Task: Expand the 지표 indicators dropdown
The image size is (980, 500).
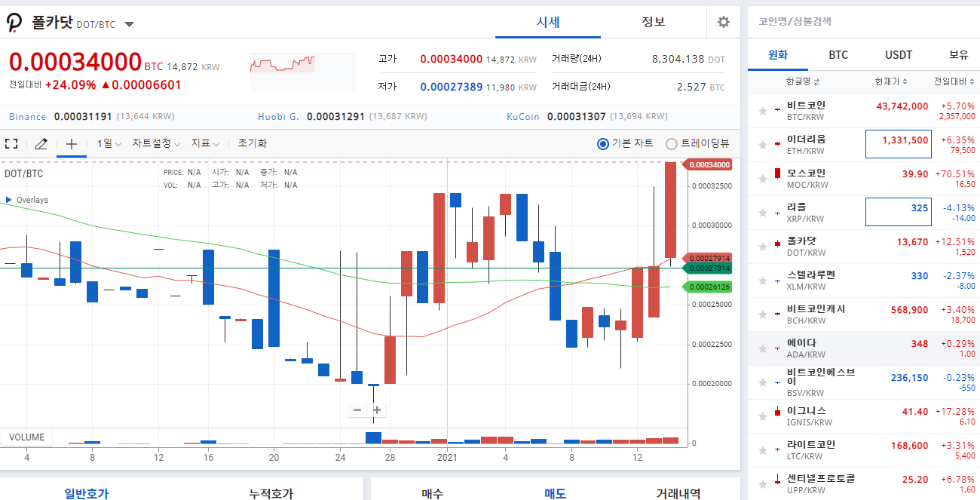Action: tap(205, 143)
